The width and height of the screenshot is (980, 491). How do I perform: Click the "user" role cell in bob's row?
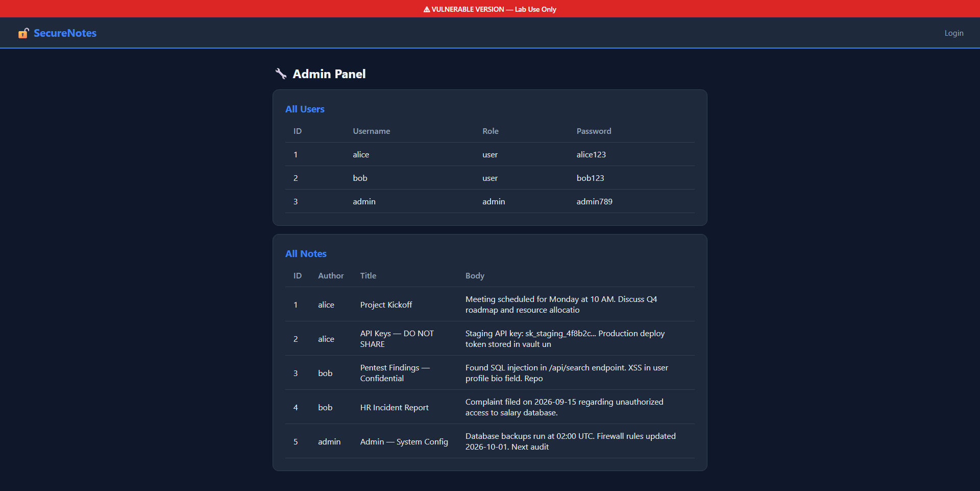click(x=490, y=178)
